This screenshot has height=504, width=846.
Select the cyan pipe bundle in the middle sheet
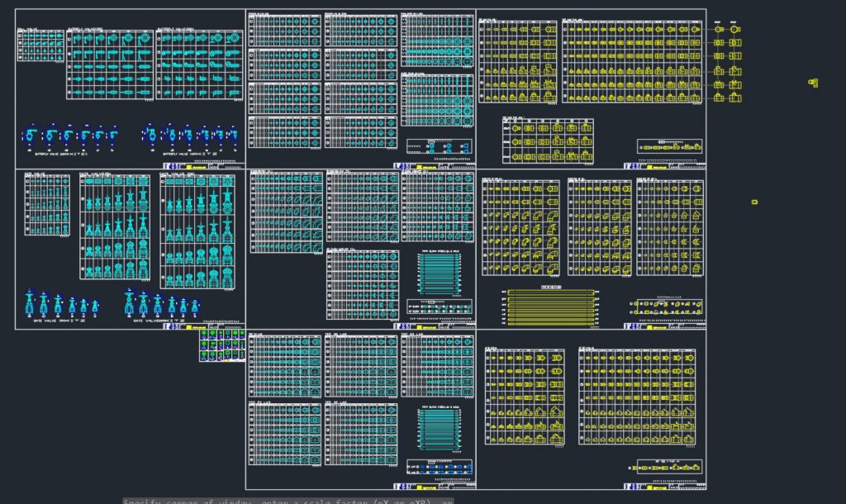tap(439, 273)
